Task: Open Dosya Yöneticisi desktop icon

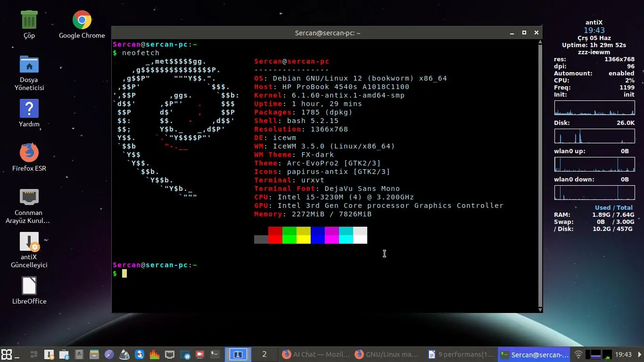Action: (x=29, y=73)
